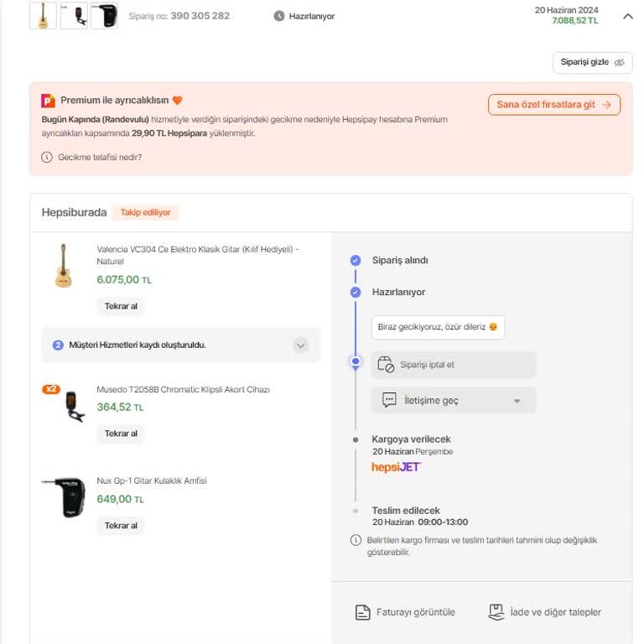Click the chat bubble icon for İletişime geç
The height and width of the screenshot is (644, 644).
coord(389,400)
